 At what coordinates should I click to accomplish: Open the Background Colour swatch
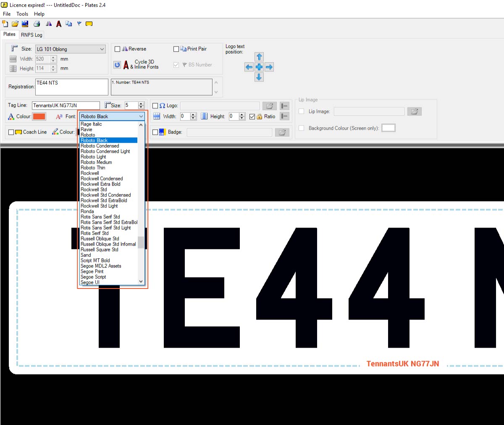[388, 128]
